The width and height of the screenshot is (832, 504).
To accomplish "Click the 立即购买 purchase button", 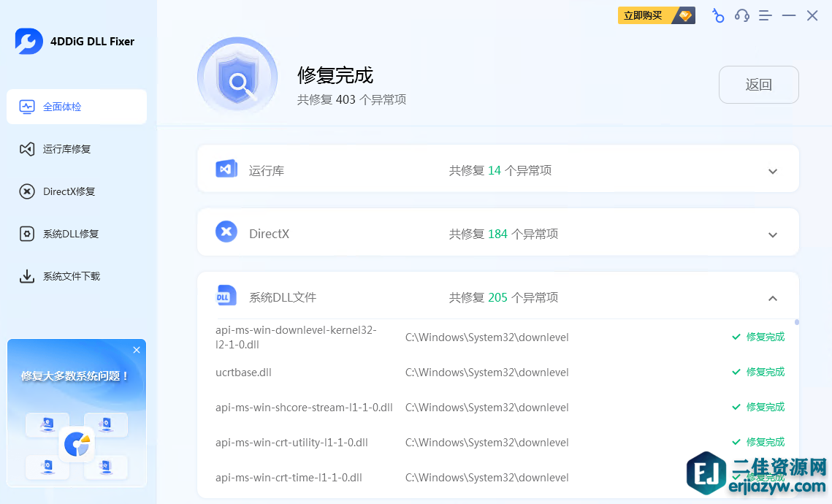I will (x=657, y=15).
